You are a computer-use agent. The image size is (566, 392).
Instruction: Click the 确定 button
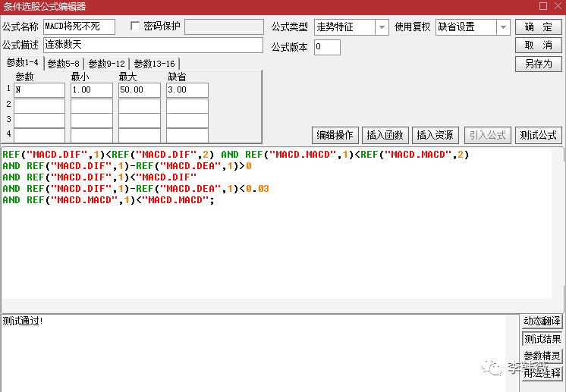coord(538,27)
